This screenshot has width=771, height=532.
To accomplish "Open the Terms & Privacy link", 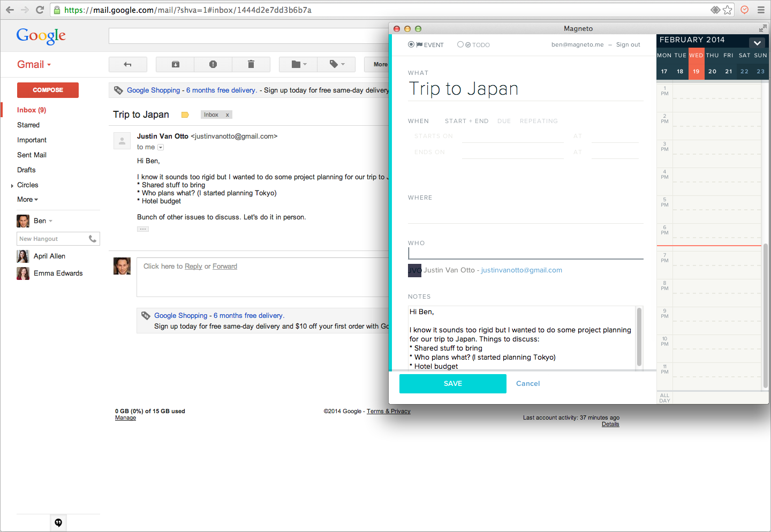I will (389, 412).
